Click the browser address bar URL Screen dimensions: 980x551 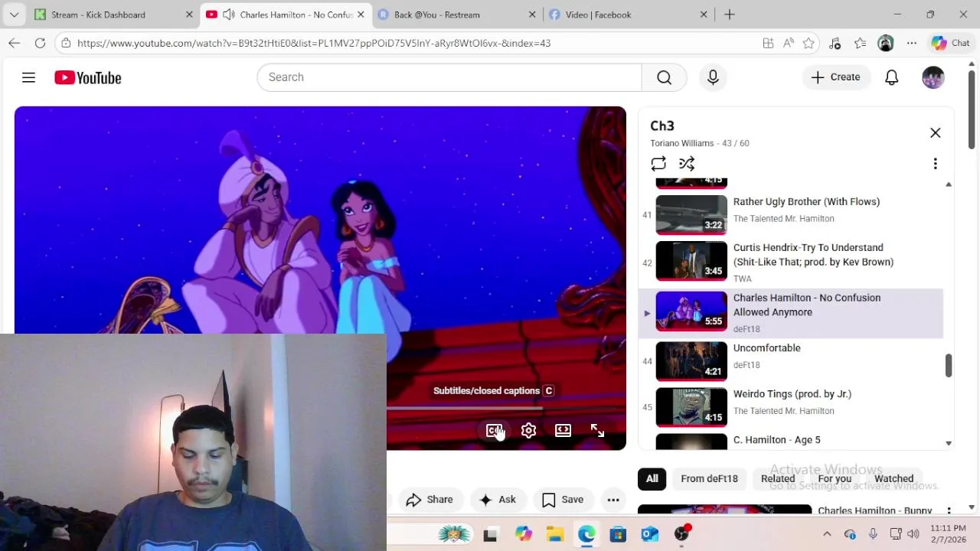point(314,43)
